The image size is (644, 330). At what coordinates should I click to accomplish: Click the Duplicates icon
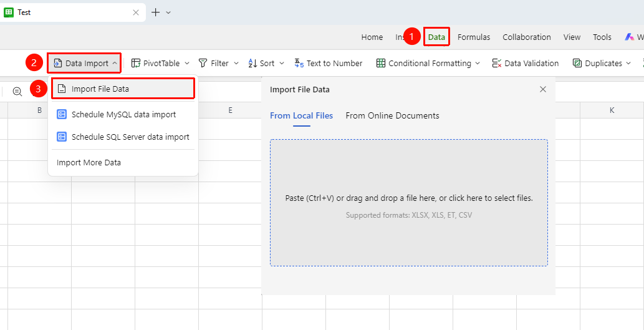(x=577, y=63)
